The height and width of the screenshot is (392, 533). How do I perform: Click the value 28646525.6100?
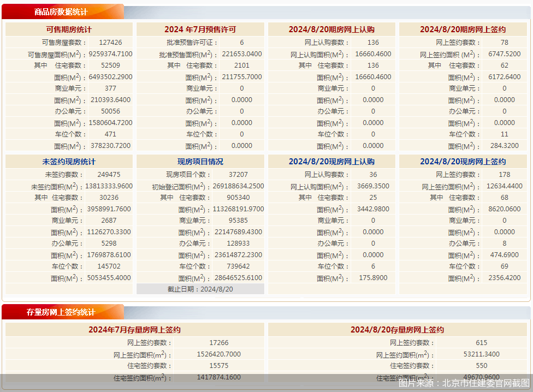(x=238, y=278)
